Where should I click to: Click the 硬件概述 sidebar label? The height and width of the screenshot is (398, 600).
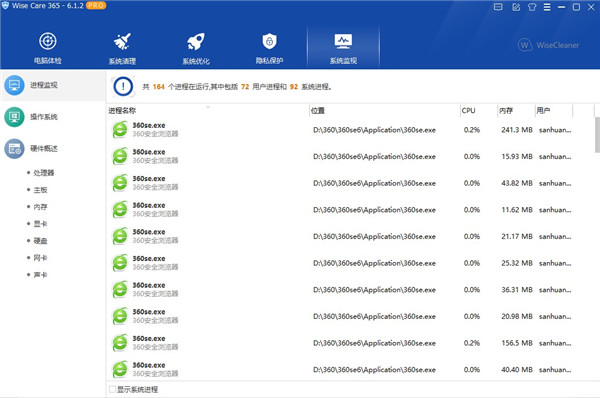pos(44,148)
